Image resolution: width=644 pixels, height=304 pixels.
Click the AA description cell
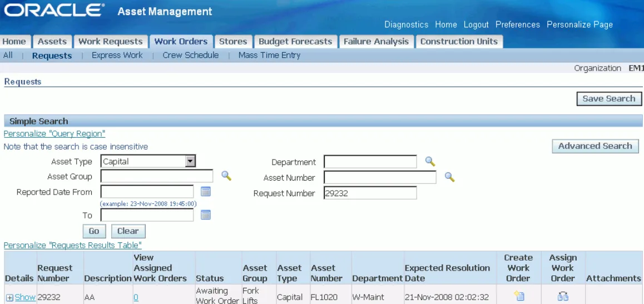89,297
